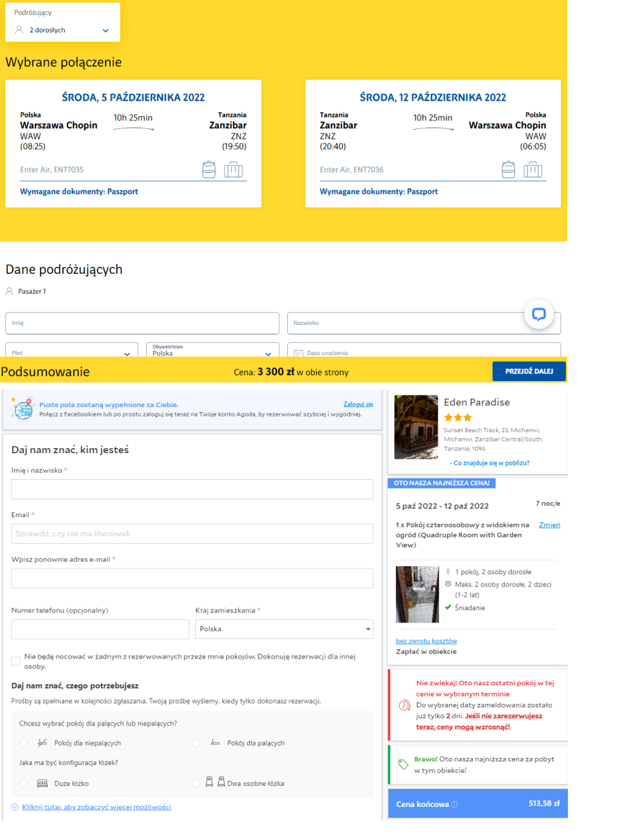Click the checked baggage icon on return flight
The image size is (617, 840).
(532, 170)
